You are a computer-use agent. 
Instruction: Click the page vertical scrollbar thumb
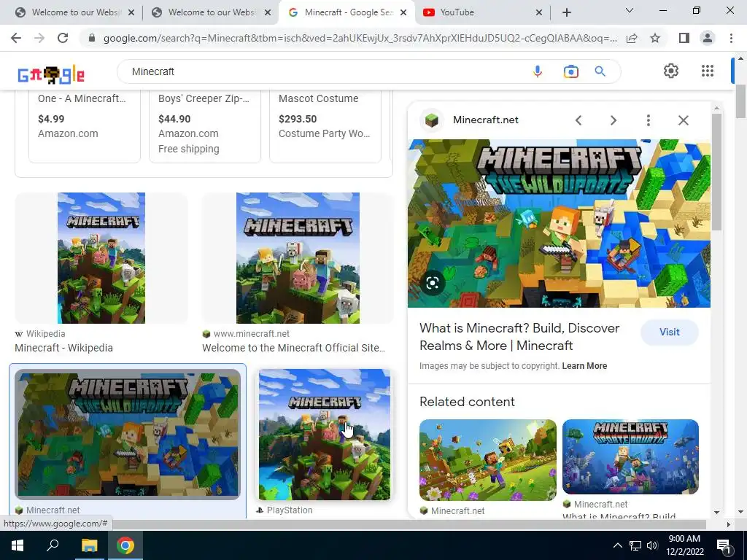point(740,101)
